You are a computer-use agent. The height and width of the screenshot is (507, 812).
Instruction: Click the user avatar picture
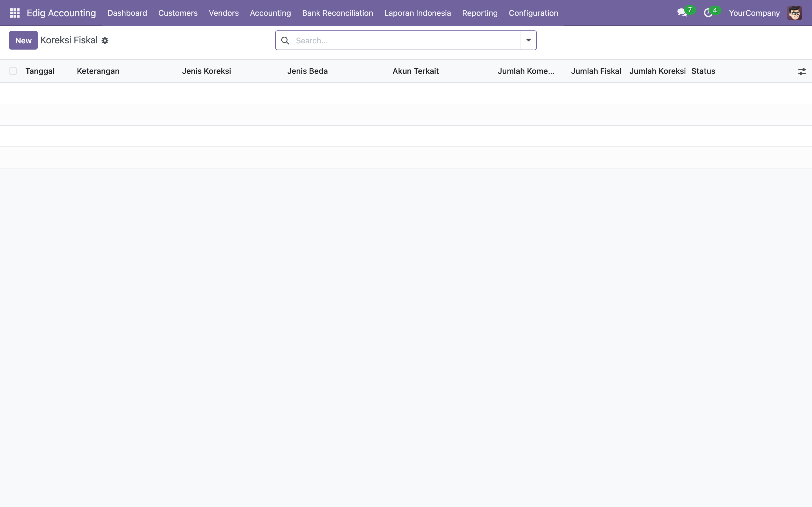tap(794, 13)
